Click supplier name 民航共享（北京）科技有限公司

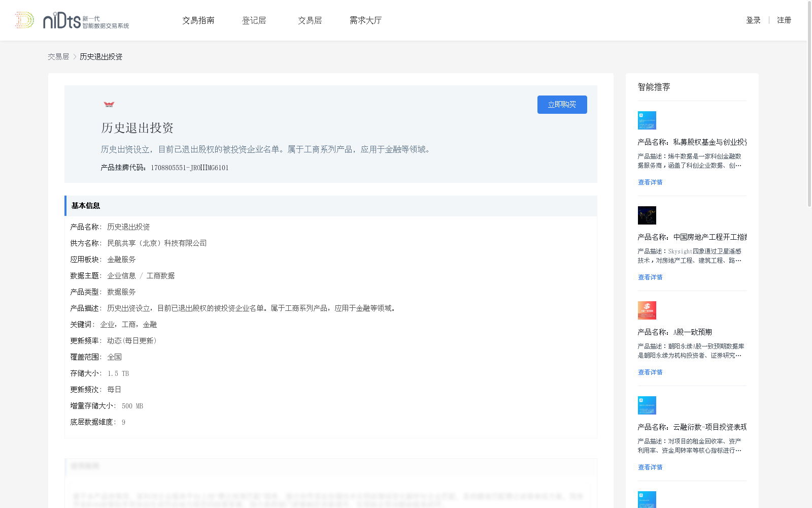[x=157, y=243]
